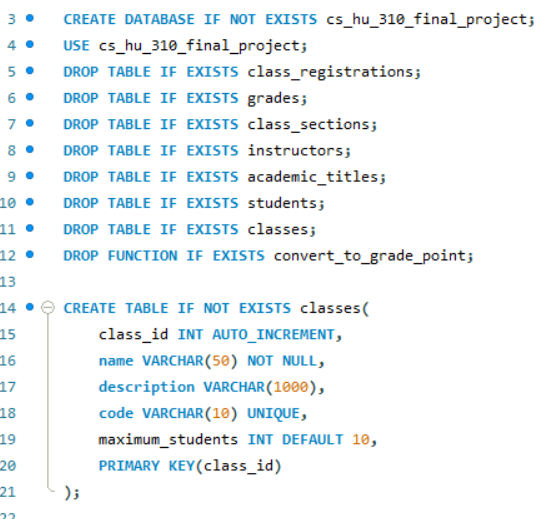The height and width of the screenshot is (519, 555).
Task: Click the convert_to_grade_point function name
Action: pos(370,256)
